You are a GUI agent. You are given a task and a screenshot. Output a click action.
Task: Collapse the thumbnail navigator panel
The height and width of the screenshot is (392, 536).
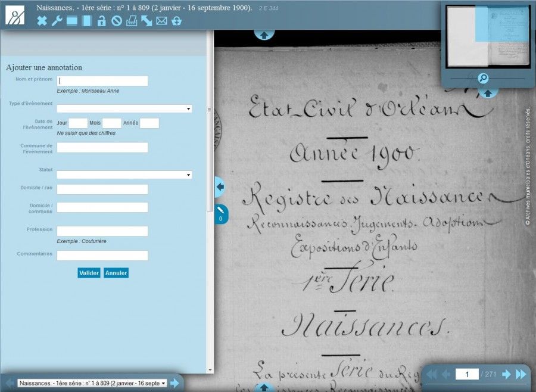tap(487, 94)
